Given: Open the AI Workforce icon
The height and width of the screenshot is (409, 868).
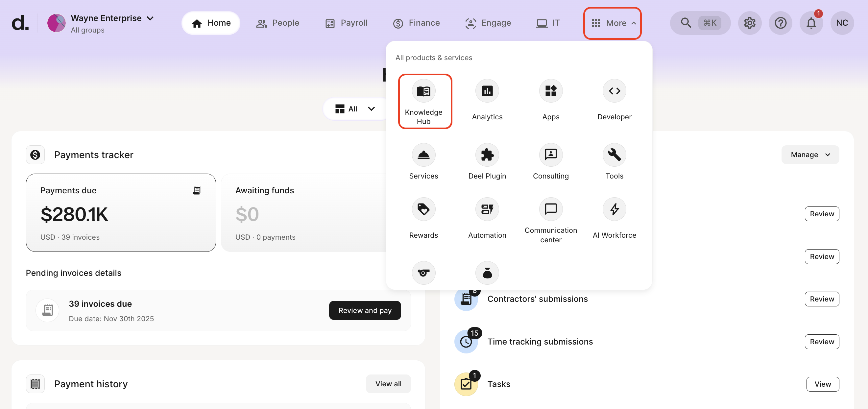Looking at the screenshot, I should 614,217.
